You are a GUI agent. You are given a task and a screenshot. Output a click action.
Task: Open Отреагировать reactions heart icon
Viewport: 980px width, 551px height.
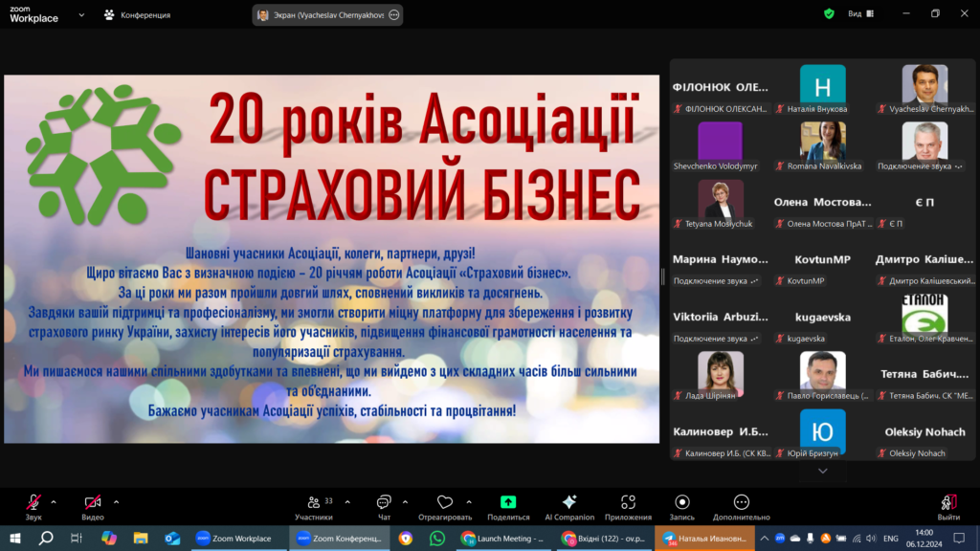(x=444, y=502)
